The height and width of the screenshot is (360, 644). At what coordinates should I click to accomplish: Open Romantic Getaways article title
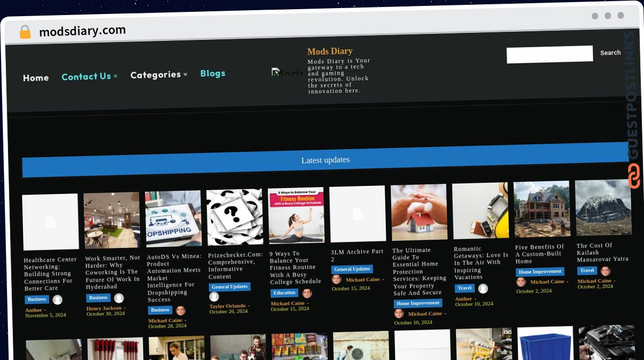[x=481, y=263]
